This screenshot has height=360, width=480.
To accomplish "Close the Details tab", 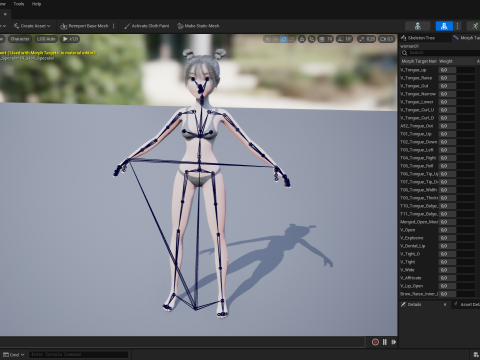I will [x=445, y=305].
